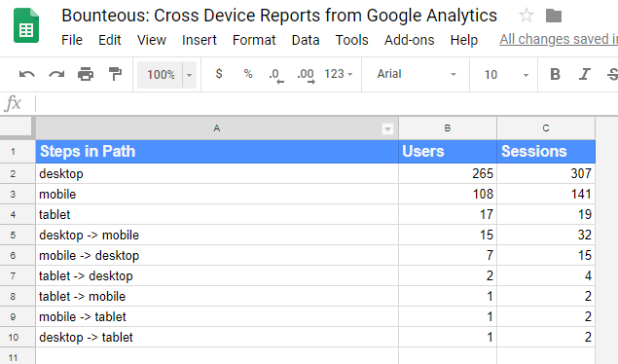Toggle bold formatting
Image resolution: width=618 pixels, height=364 pixels.
tap(555, 74)
